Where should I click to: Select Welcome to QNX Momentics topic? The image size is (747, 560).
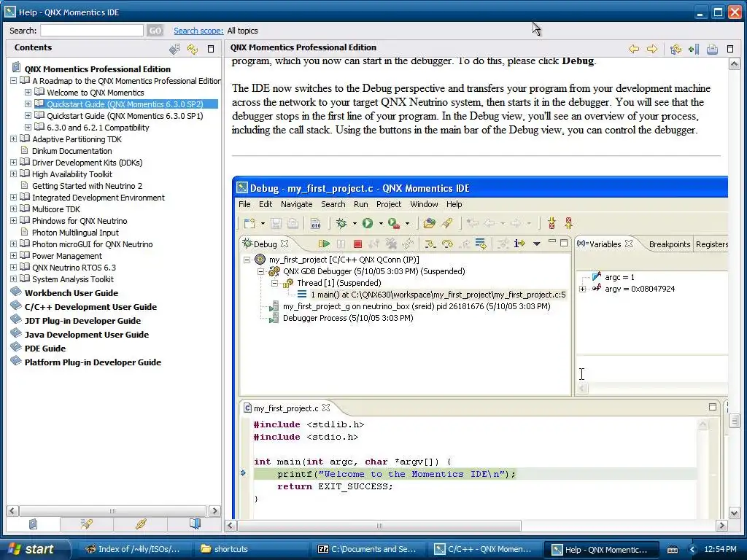tap(96, 93)
